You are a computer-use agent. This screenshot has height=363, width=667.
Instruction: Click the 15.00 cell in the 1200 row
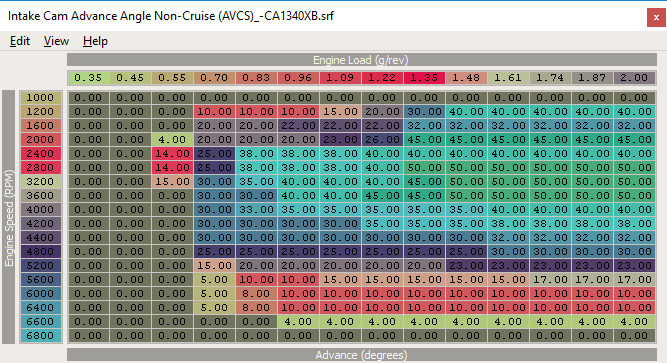coord(340,111)
